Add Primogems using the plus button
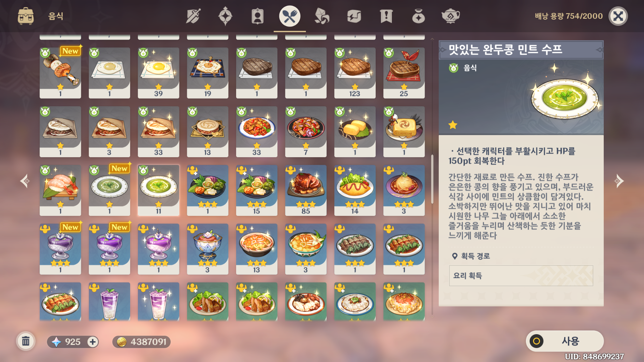 click(x=93, y=342)
